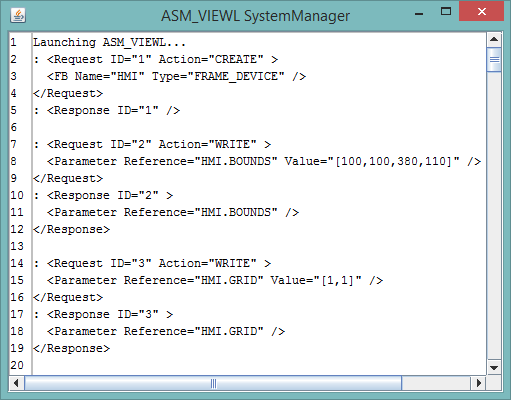Click the vertical scrollbar up arrow
This screenshot has height=400, width=511.
coord(494,40)
